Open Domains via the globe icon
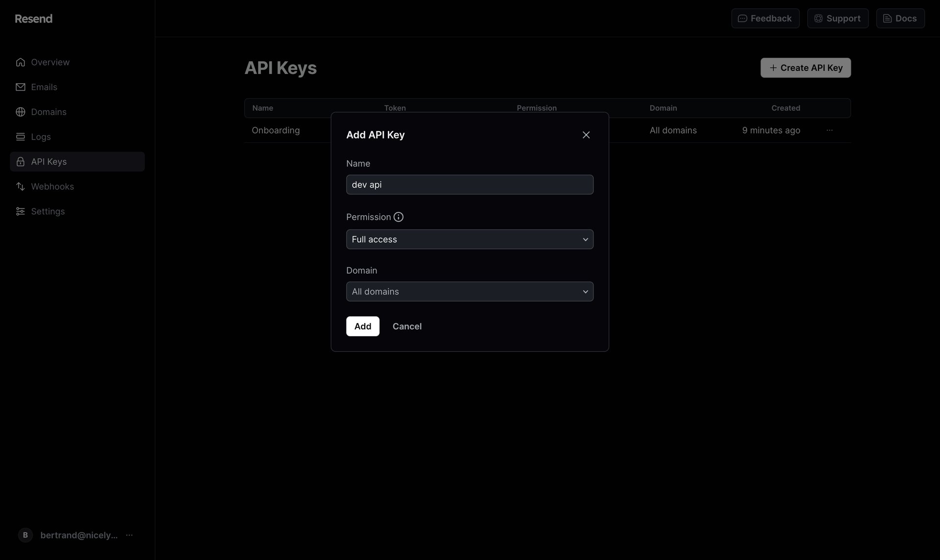Image resolution: width=940 pixels, height=560 pixels. (x=21, y=112)
